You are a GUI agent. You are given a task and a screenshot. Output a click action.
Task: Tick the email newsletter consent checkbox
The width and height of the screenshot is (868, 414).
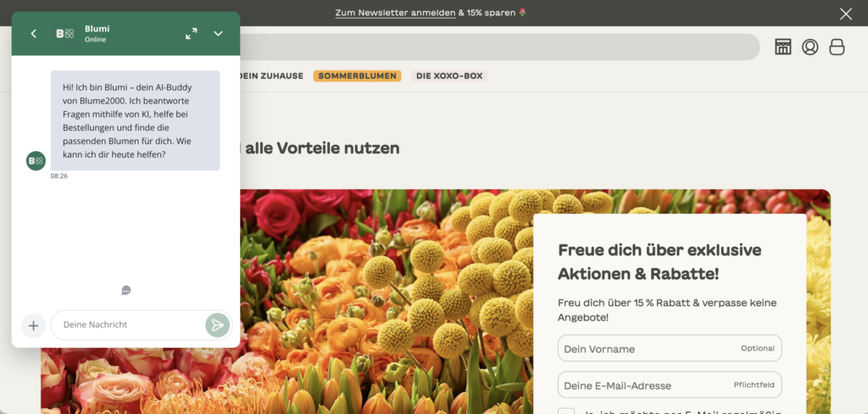point(566,411)
